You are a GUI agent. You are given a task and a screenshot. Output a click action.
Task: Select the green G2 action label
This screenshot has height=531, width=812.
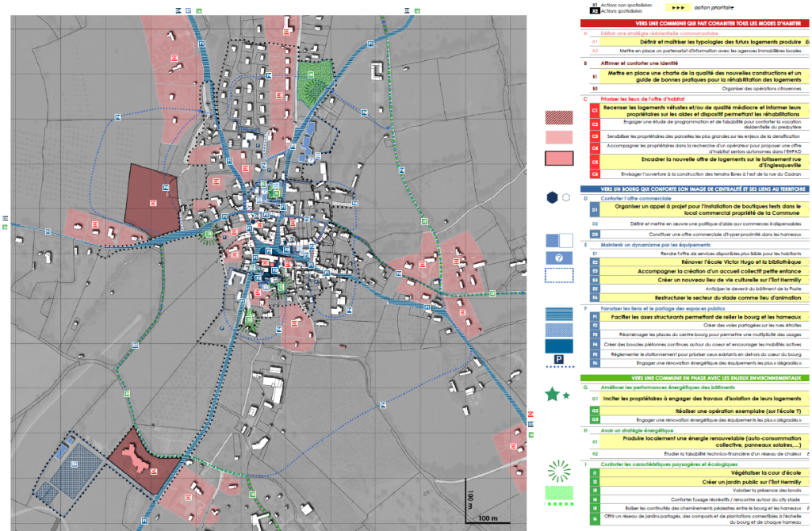click(594, 411)
